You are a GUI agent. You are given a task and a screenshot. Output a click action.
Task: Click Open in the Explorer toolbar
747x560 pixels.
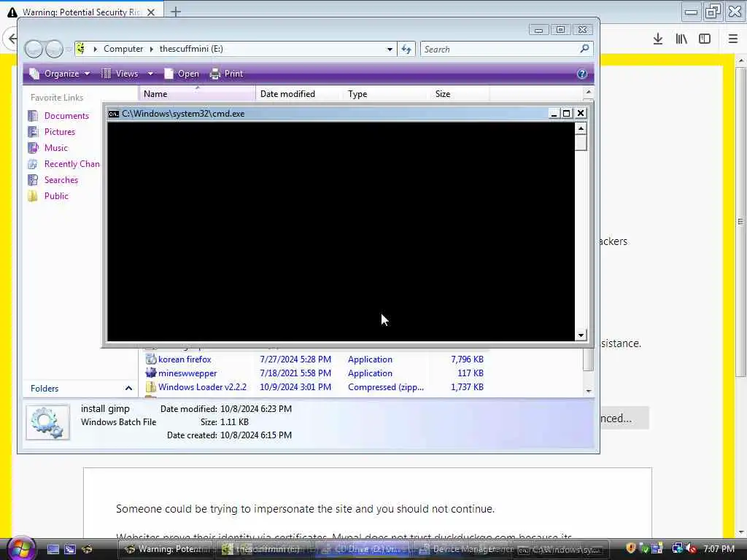[x=182, y=74]
